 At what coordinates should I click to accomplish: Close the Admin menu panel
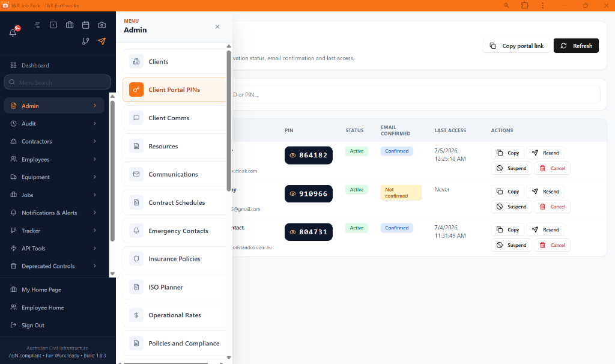tap(217, 26)
